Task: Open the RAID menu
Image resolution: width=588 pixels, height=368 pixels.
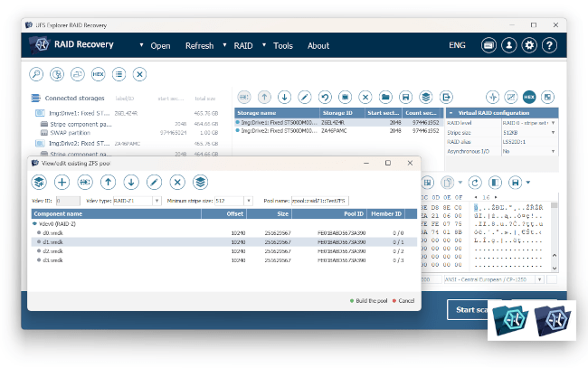Action: pos(243,46)
